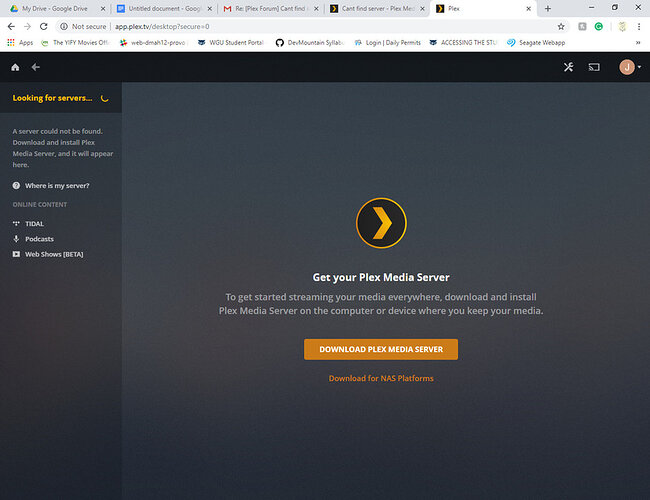
Task: Click the green Grammarly extension icon
Action: point(599,27)
